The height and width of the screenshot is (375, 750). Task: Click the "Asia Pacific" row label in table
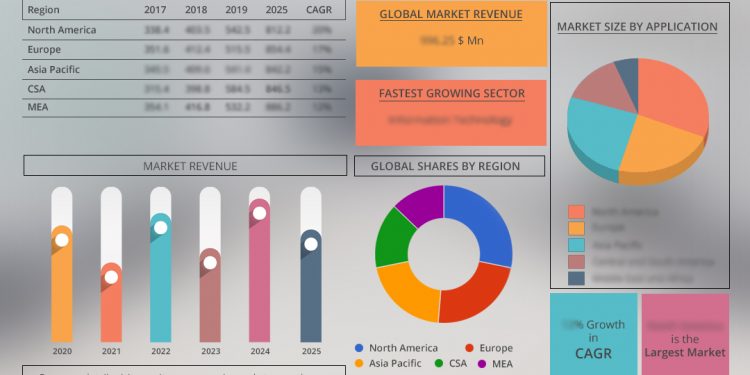coord(54,69)
